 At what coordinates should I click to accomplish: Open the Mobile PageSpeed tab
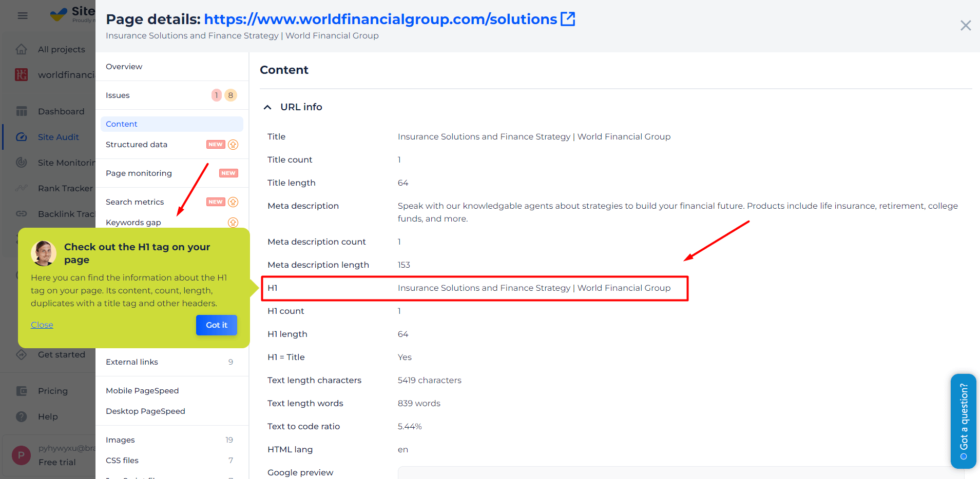pyautogui.click(x=142, y=391)
